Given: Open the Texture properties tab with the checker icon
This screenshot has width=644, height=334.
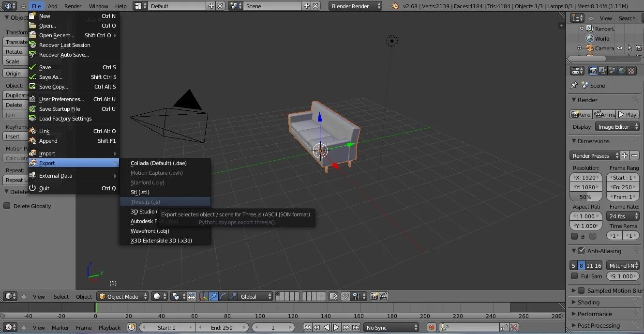Looking at the screenshot, I should point(631,71).
